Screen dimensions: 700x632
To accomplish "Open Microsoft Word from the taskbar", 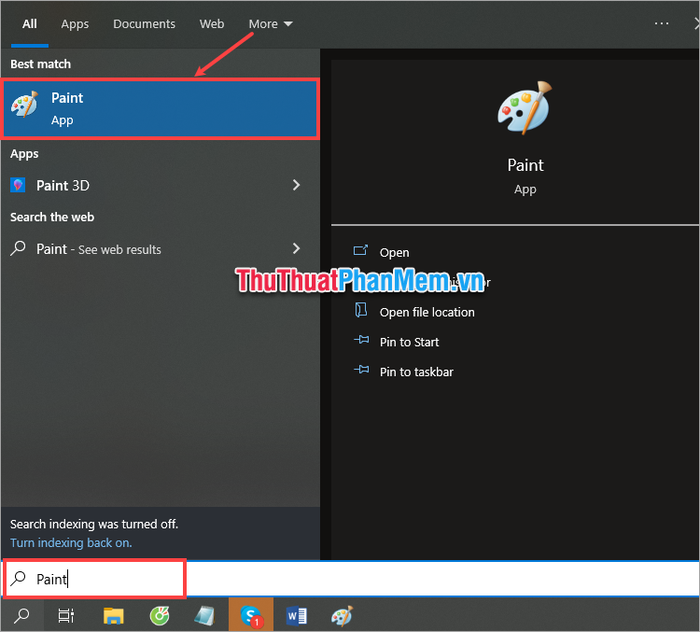I will coord(296,615).
